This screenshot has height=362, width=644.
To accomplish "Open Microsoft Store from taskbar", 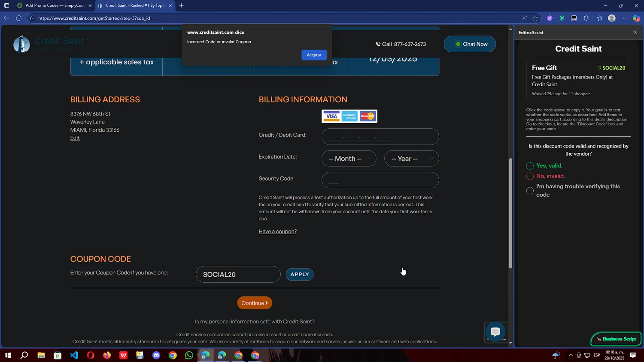I will (x=58, y=356).
